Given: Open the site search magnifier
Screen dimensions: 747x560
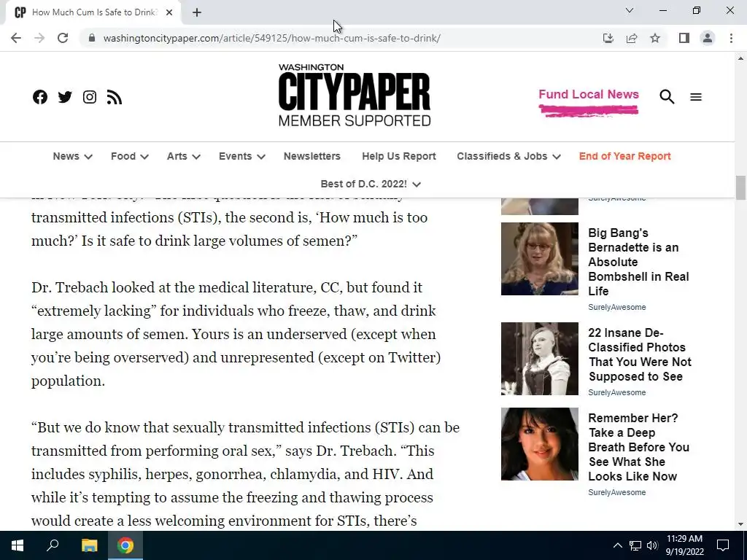Looking at the screenshot, I should (667, 97).
